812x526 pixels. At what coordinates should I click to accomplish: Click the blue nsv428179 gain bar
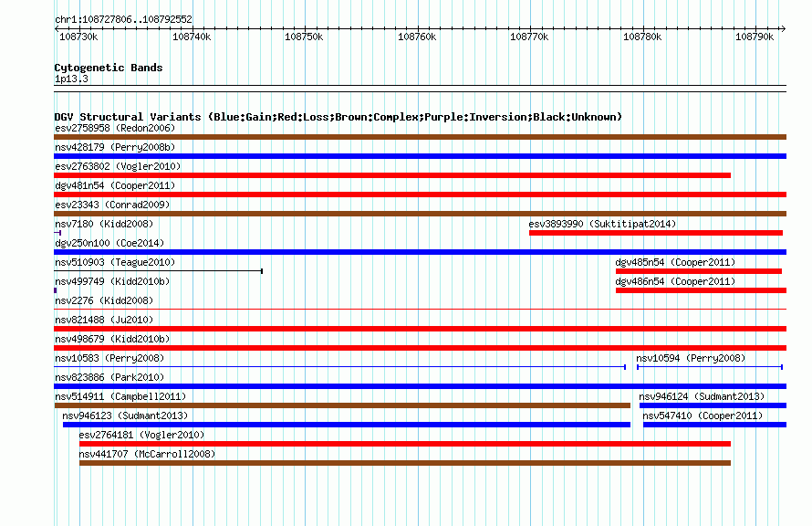coord(420,156)
